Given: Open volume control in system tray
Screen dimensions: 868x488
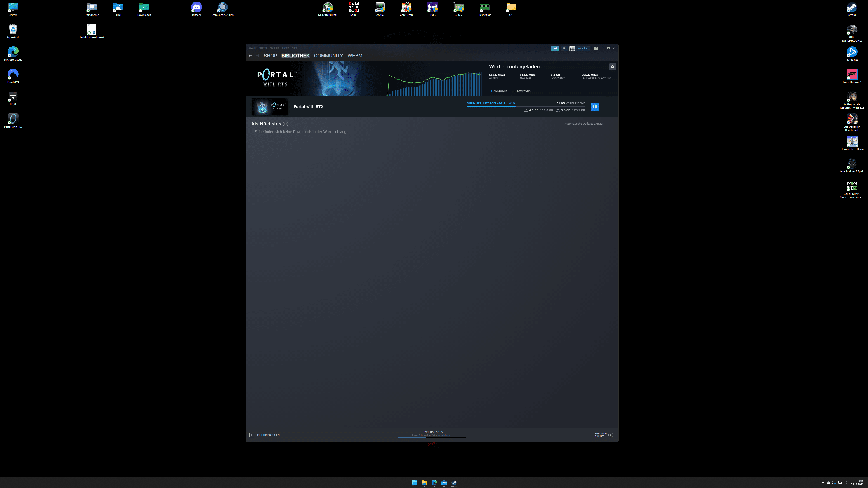Looking at the screenshot, I should click(x=845, y=483).
